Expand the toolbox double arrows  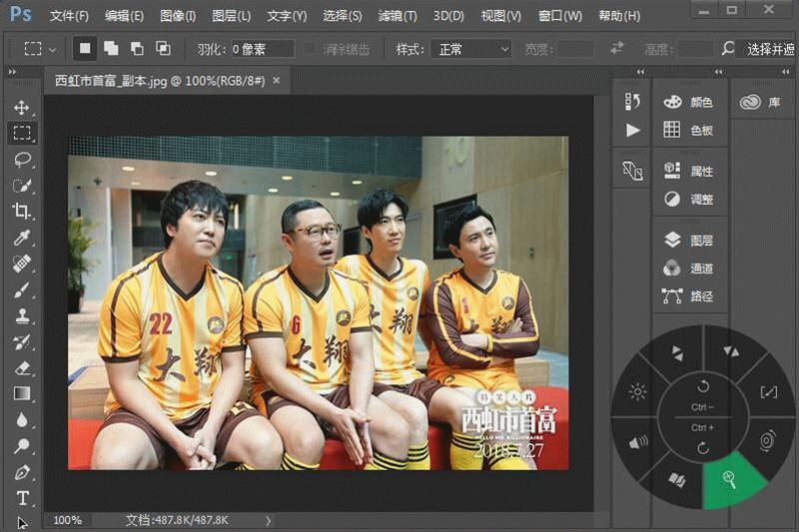tap(12, 73)
